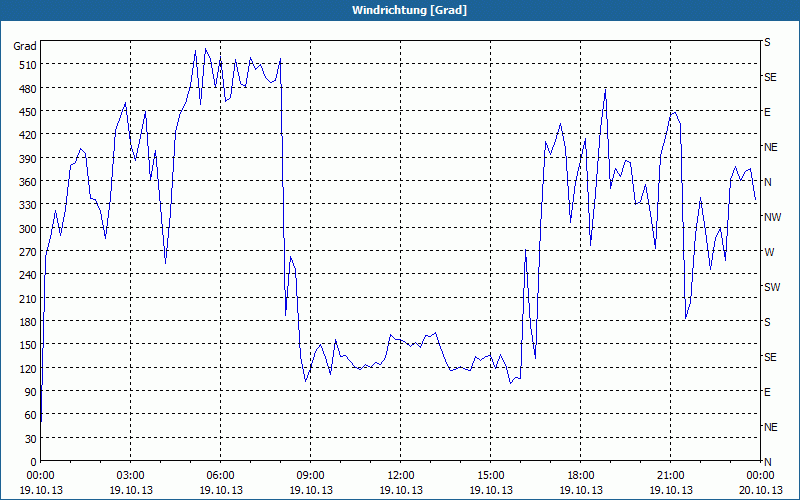
Task: Click the 480 degree axis label
Action: coord(28,88)
